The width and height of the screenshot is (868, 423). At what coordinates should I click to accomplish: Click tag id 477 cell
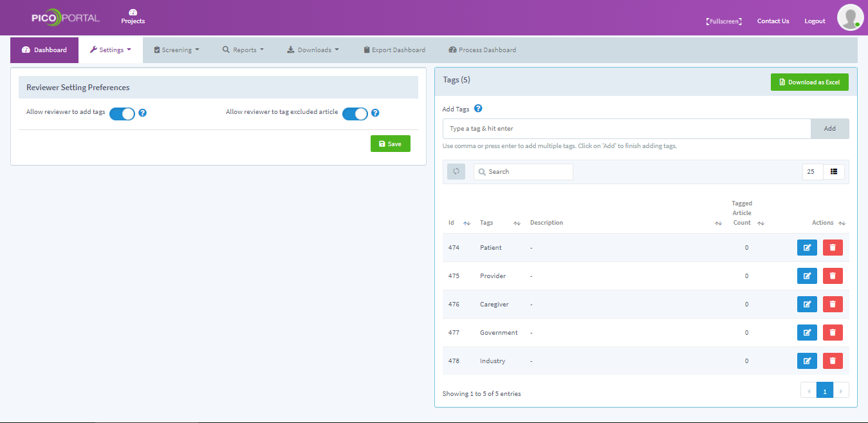454,333
